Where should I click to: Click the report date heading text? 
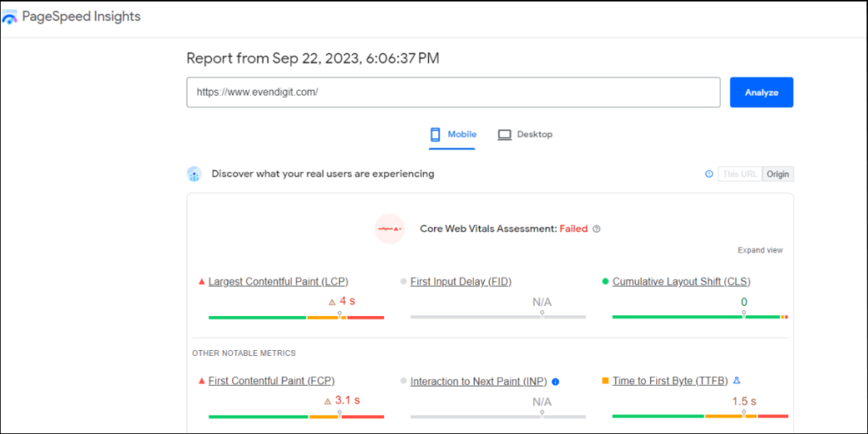pyautogui.click(x=313, y=58)
